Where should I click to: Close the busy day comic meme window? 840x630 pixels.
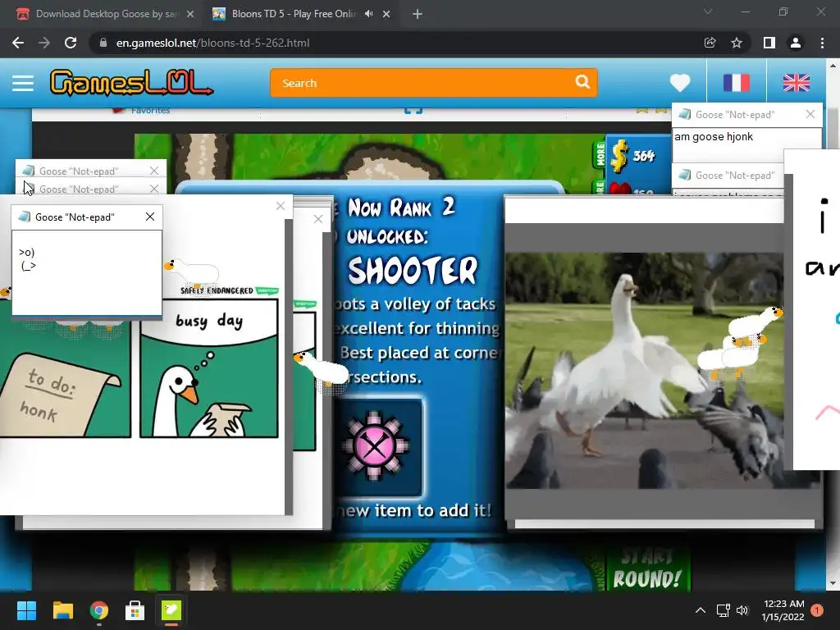[281, 206]
